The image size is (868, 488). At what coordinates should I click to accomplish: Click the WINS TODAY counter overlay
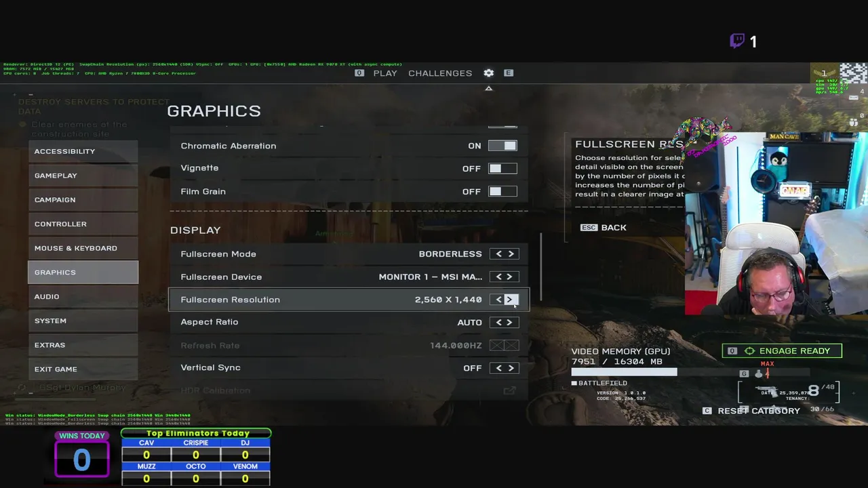[x=82, y=454]
